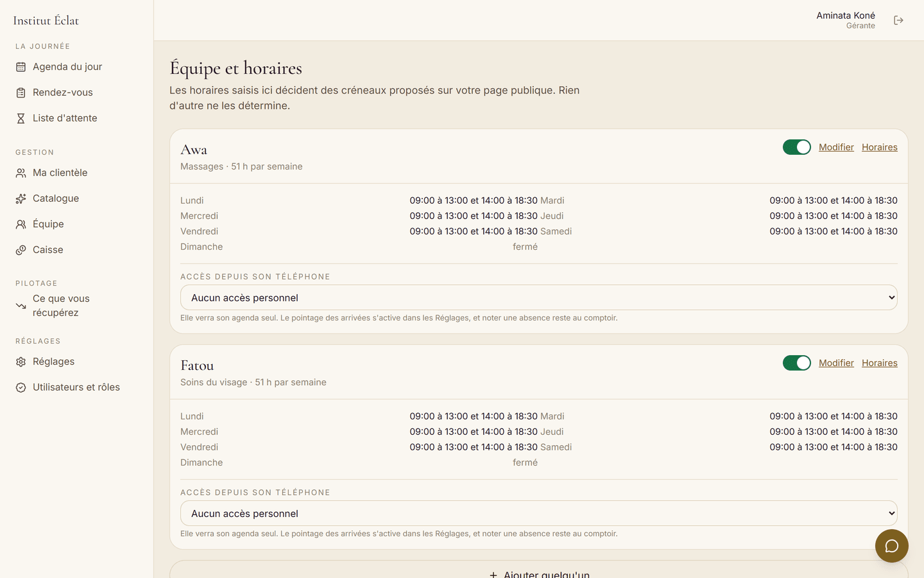924x578 pixels.
Task: Click the Ce que vous récupérez trend icon
Action: click(x=21, y=306)
